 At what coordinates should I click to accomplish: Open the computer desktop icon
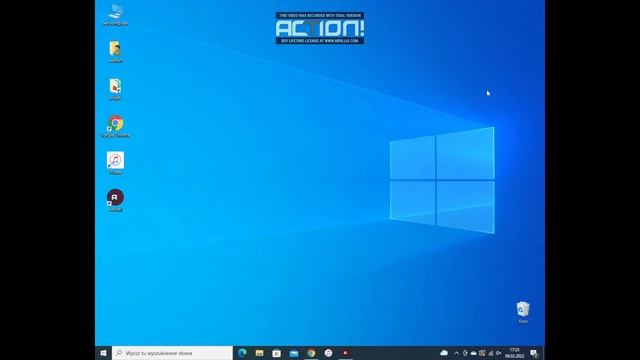[x=116, y=15]
